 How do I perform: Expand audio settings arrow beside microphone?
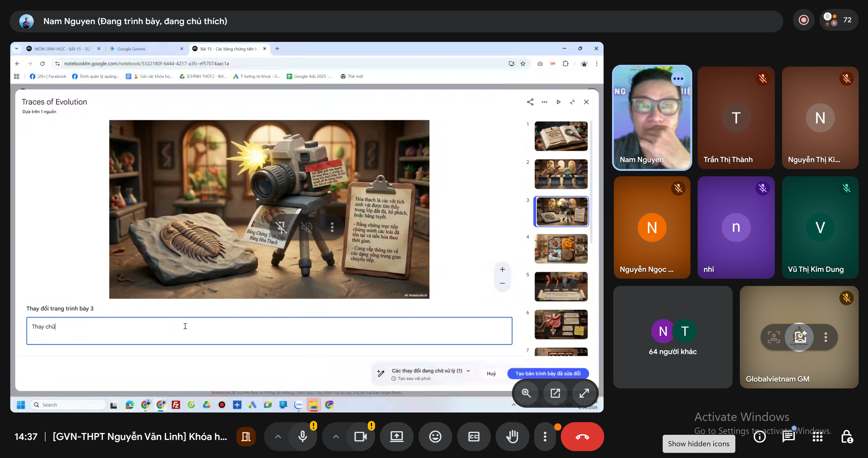tap(278, 436)
